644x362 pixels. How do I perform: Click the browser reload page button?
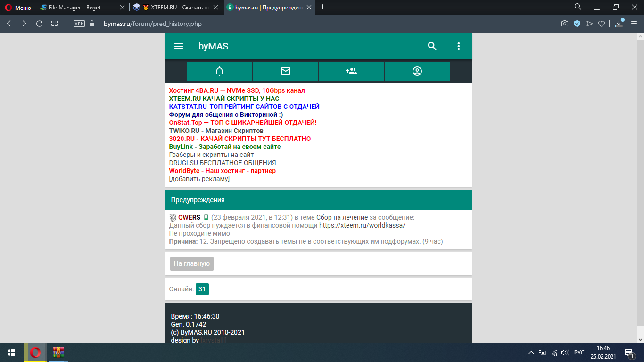pos(40,24)
